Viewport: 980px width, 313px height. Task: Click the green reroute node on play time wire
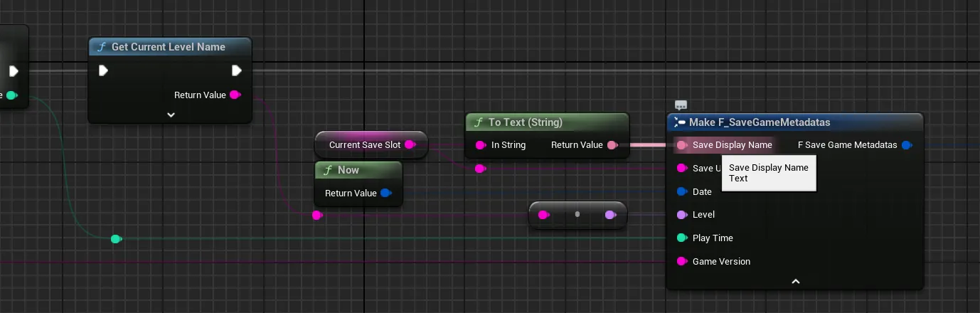tap(116, 239)
